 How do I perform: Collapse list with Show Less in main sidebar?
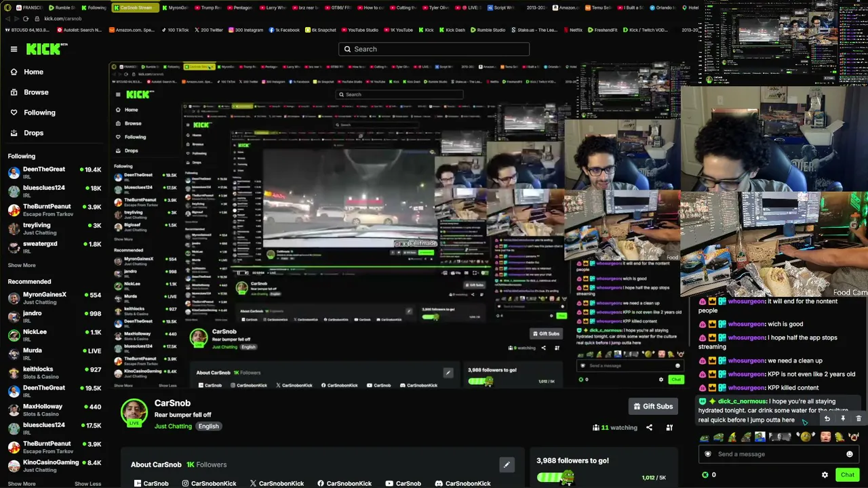[87, 484]
